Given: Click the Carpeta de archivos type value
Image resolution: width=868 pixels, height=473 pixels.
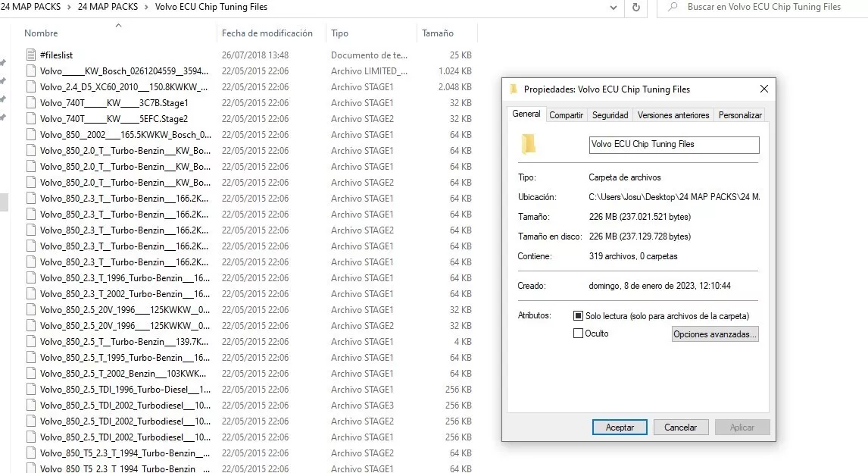Looking at the screenshot, I should click(625, 178).
